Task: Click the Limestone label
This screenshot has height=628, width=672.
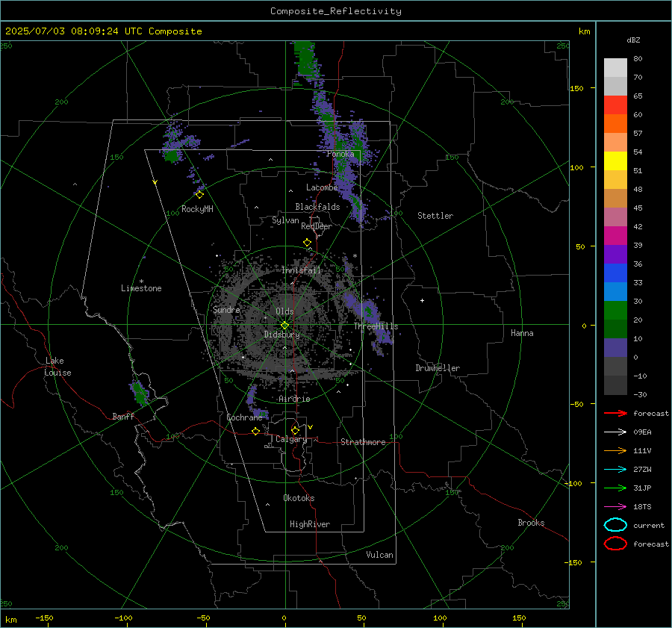Action: 141,288
